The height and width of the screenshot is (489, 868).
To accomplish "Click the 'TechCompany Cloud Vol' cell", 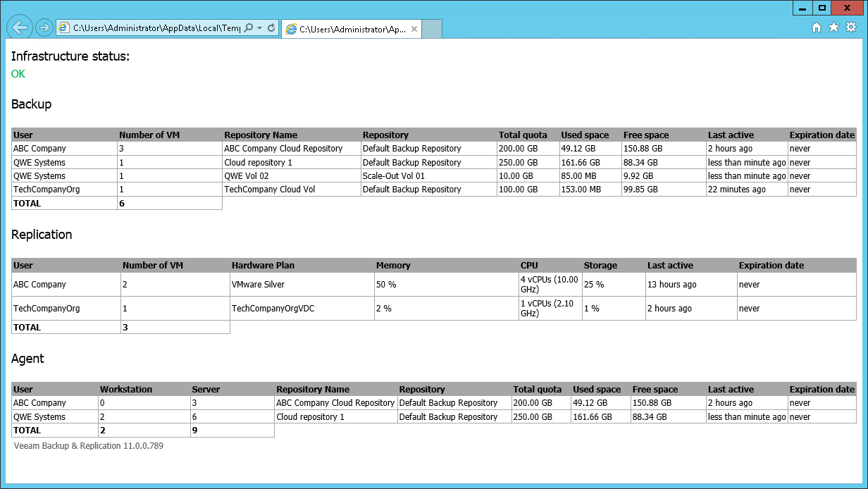I will (269, 190).
